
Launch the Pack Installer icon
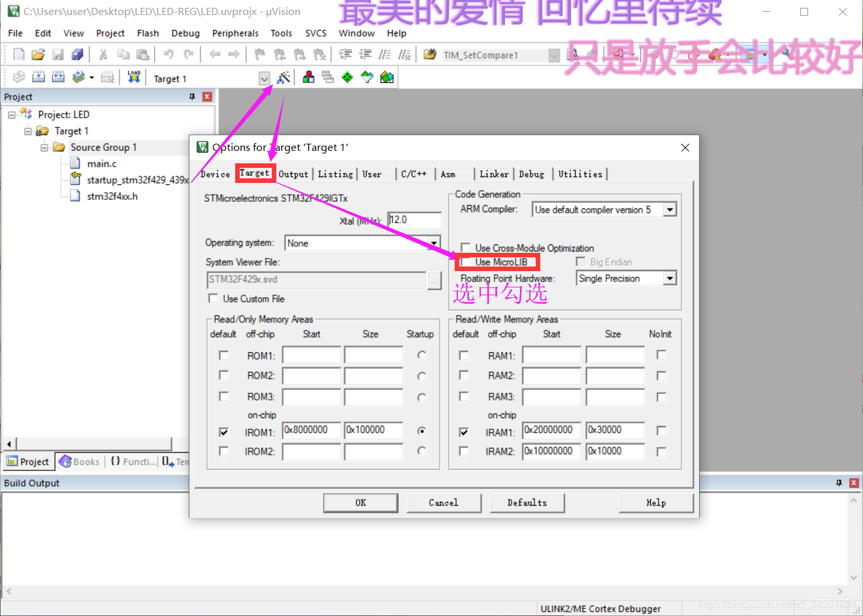coord(387,77)
